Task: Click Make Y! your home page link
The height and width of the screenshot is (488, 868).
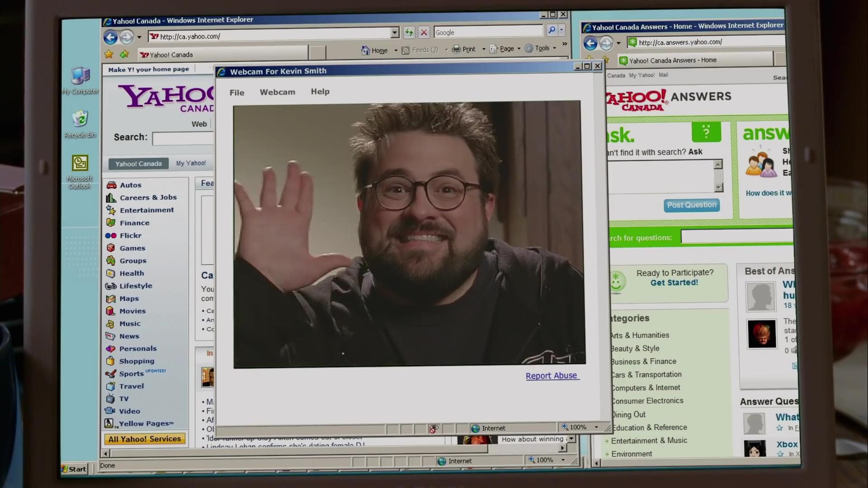Action: click(148, 69)
